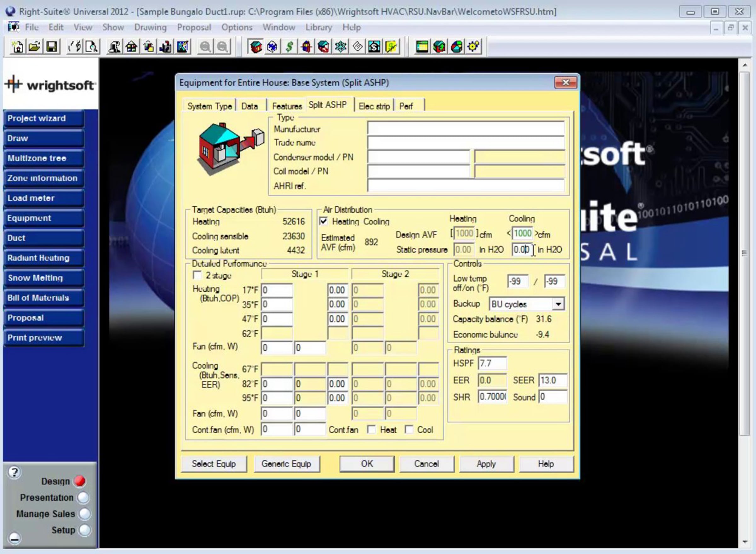756x554 pixels.
Task: Click the Load meter sidebar button
Action: [x=43, y=198]
